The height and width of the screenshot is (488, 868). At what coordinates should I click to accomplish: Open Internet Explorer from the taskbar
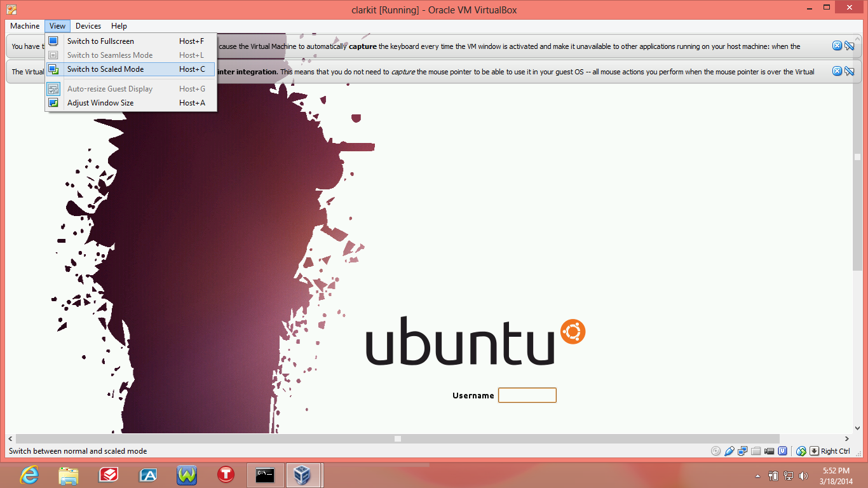(29, 475)
